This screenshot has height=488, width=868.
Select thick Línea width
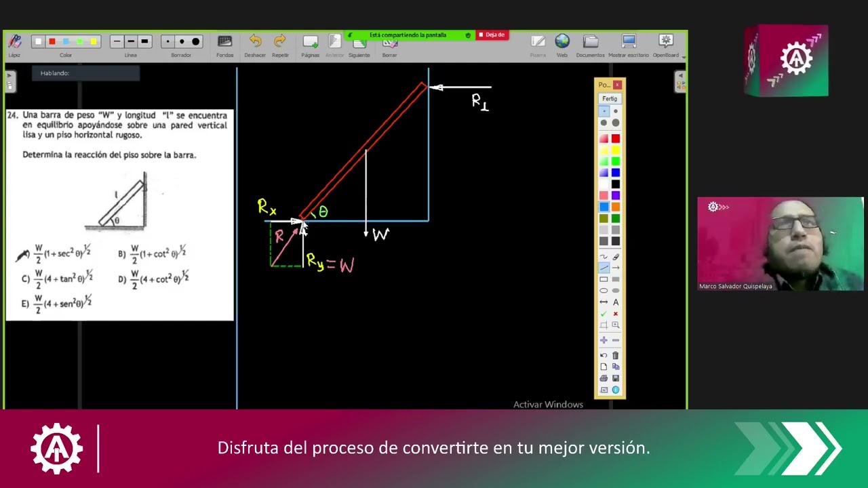(x=144, y=42)
